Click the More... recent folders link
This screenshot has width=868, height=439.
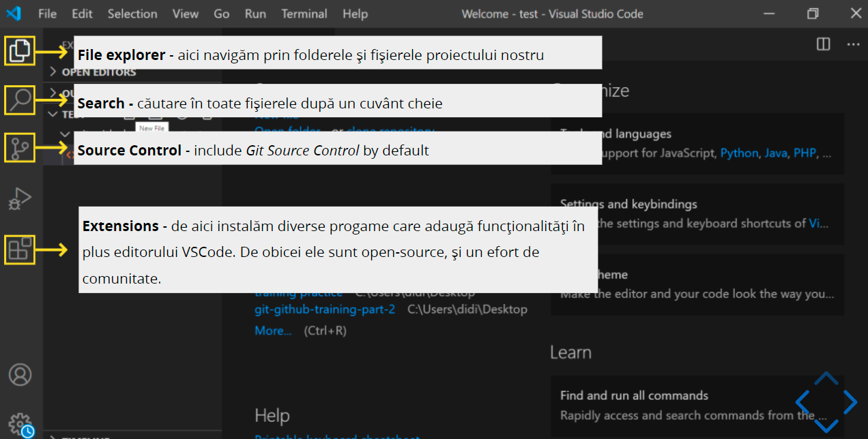tap(273, 331)
